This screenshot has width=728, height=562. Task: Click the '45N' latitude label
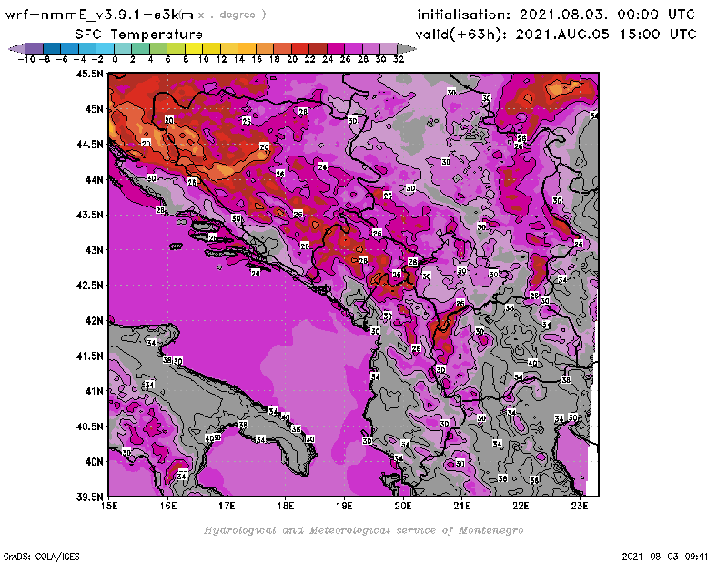pos(94,109)
